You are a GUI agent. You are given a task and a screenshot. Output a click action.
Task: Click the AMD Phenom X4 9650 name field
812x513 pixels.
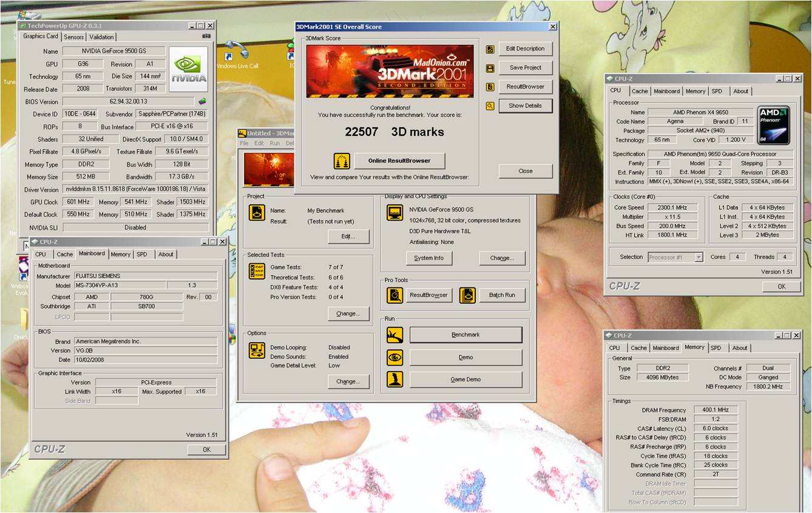[x=700, y=112]
